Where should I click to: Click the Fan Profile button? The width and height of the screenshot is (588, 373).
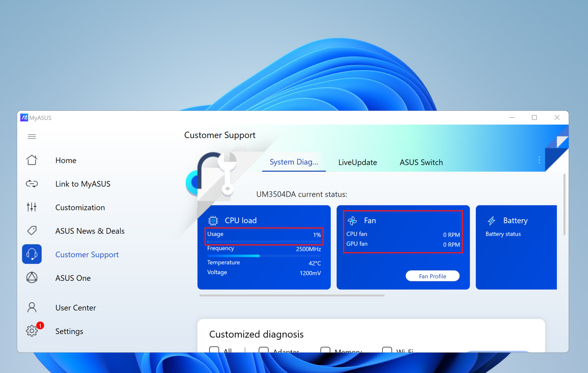pos(432,276)
